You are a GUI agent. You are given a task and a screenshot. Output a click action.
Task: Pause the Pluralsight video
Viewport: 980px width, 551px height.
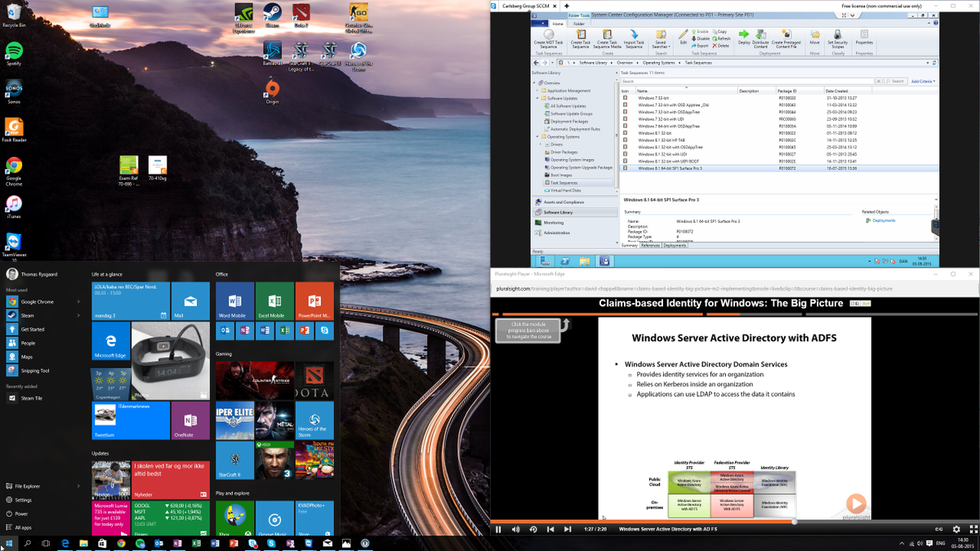point(498,529)
